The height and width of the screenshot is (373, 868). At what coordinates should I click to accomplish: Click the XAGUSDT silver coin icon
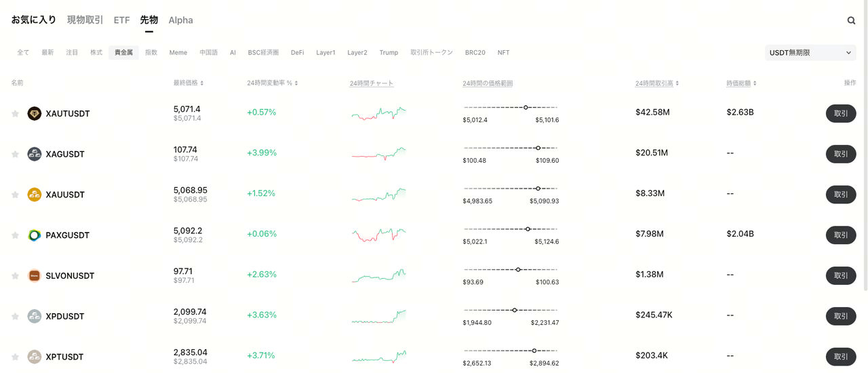[x=35, y=154]
